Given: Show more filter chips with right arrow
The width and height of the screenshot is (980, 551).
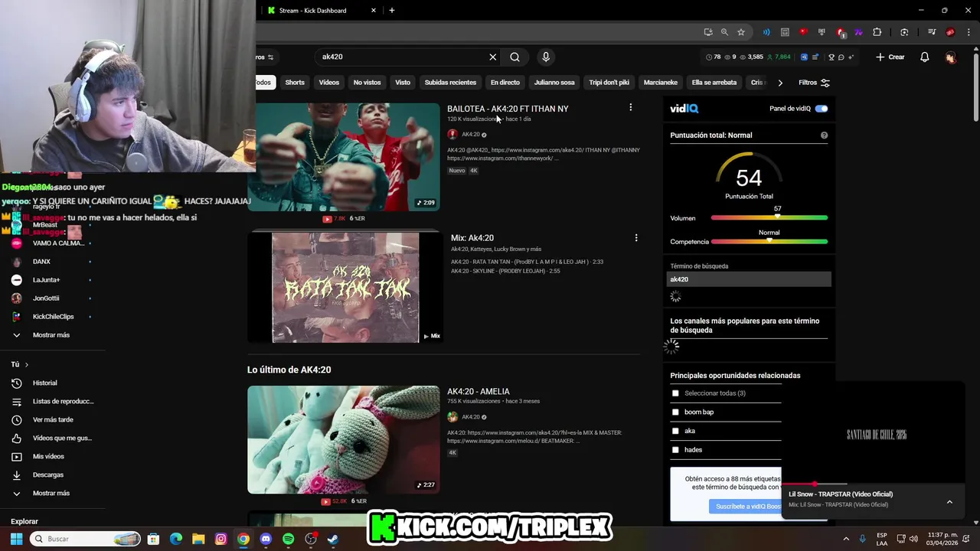Looking at the screenshot, I should (x=780, y=83).
